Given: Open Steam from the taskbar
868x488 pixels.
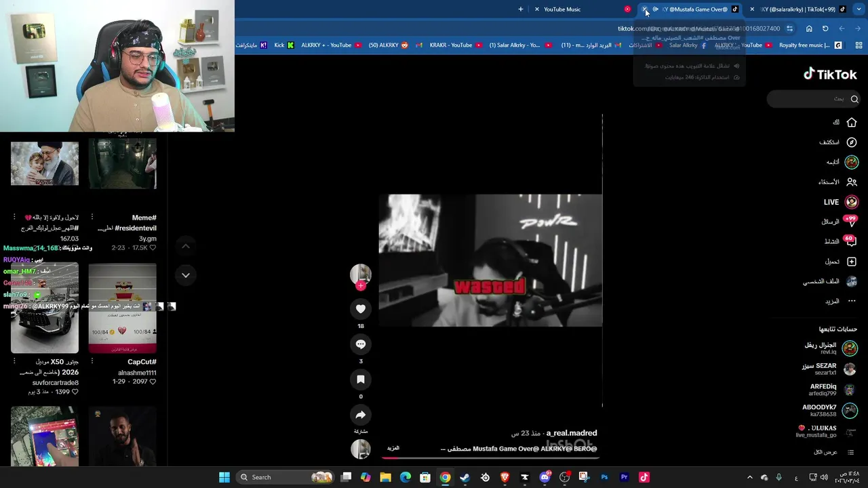Looking at the screenshot, I should (x=465, y=477).
